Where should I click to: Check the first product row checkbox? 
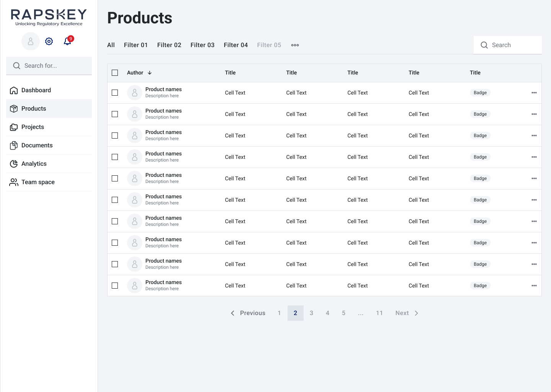115,93
